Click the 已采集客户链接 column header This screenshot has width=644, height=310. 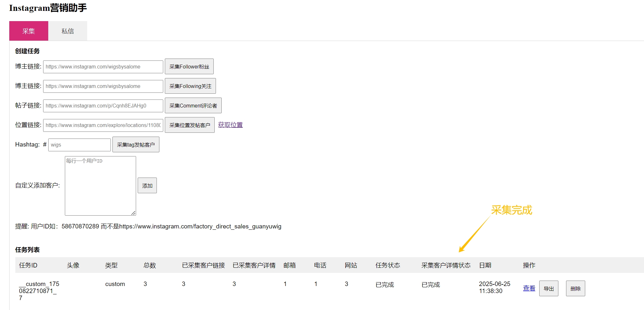pos(203,265)
